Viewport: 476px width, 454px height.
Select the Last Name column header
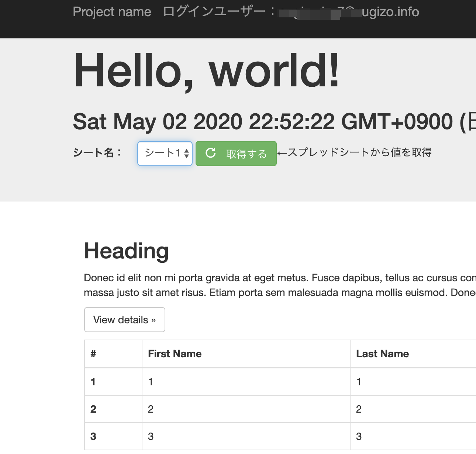point(382,354)
